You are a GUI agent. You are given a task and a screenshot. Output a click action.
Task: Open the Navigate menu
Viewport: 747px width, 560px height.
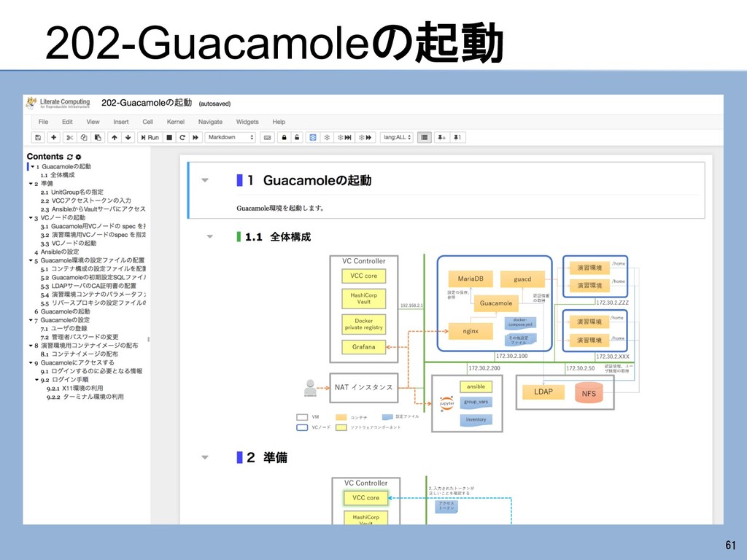[210, 122]
